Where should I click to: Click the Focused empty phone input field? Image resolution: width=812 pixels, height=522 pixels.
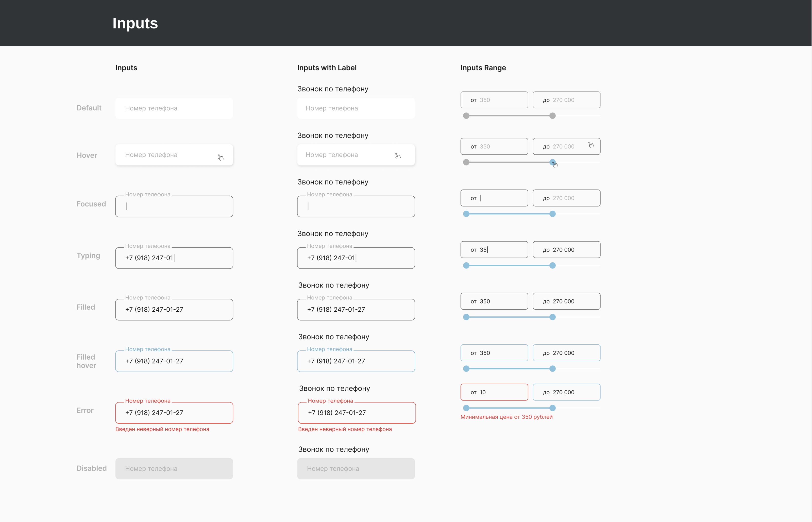pos(174,206)
